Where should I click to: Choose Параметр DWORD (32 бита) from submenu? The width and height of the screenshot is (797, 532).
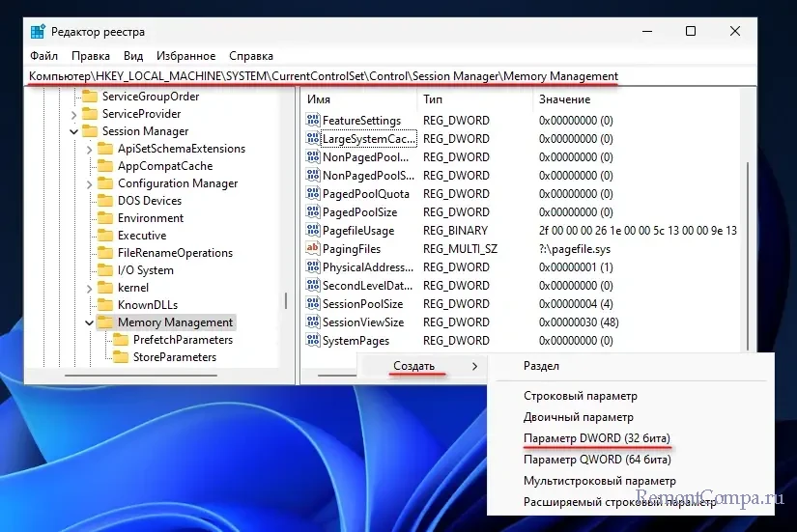(x=596, y=438)
